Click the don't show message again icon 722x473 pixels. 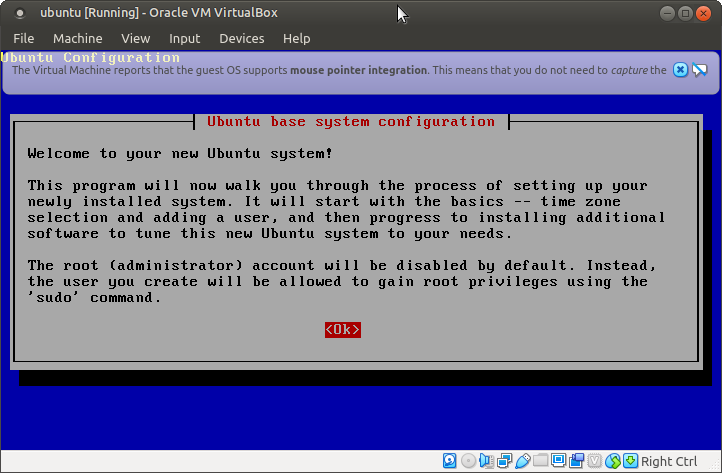click(x=699, y=70)
